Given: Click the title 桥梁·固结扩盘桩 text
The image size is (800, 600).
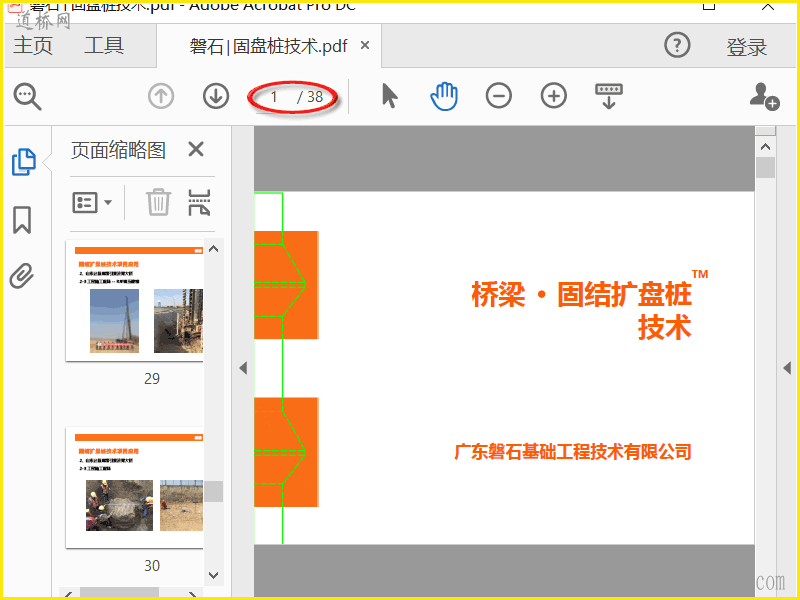Looking at the screenshot, I should coord(582,294).
